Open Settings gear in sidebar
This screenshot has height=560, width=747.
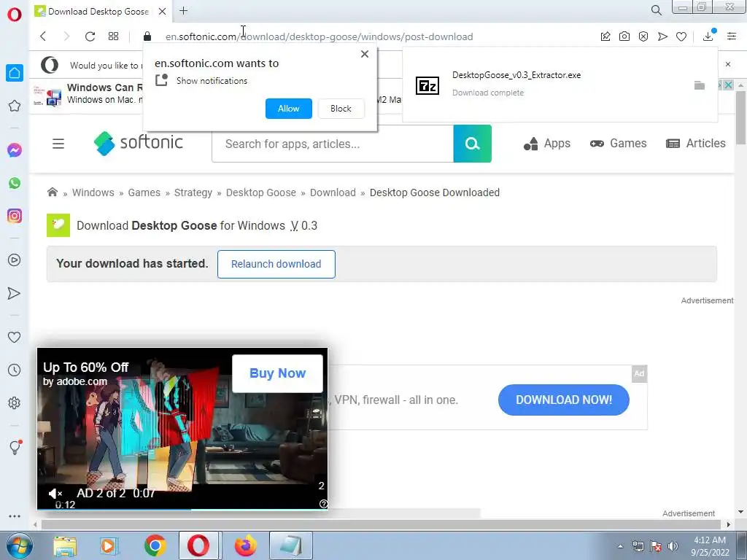15,402
